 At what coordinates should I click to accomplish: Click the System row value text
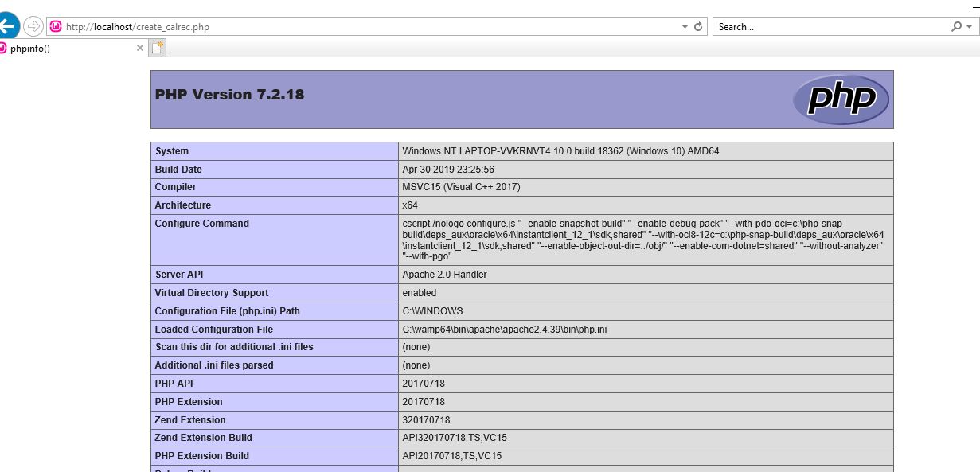coord(560,151)
